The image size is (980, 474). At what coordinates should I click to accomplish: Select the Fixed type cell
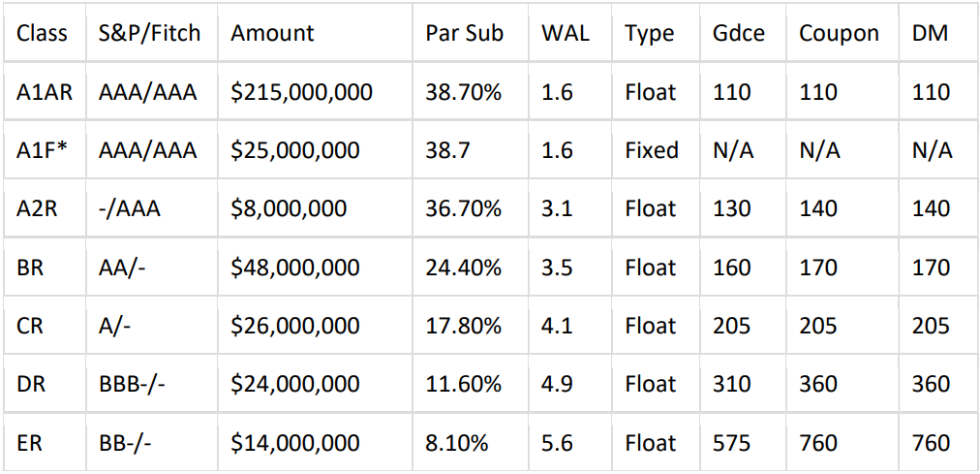(652, 150)
